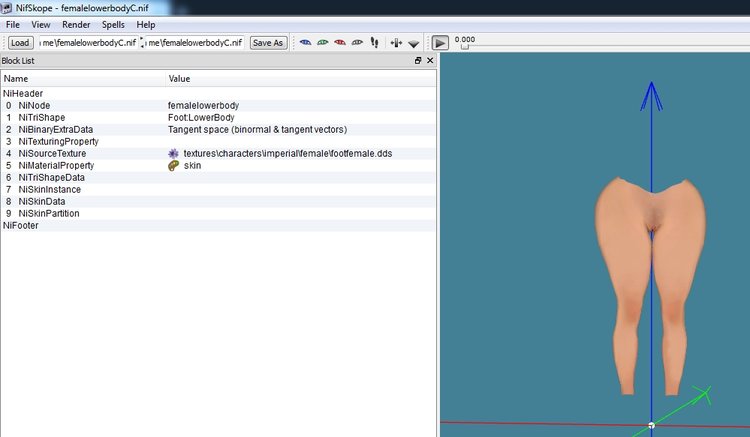Screen dimensions: 750x437
Task: Open the View menu
Action: pyautogui.click(x=41, y=24)
